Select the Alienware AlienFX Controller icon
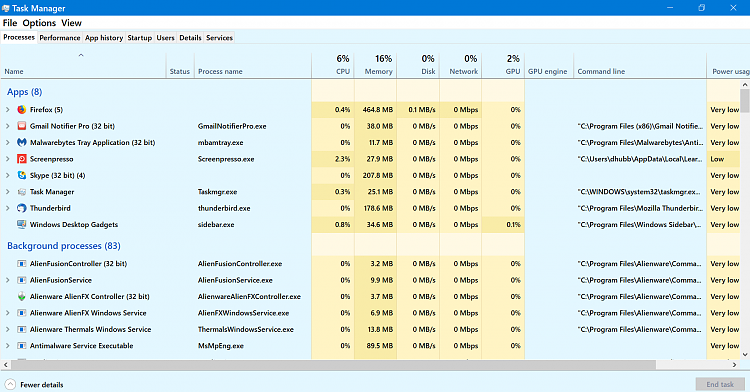This screenshot has width=750, height=392. pyautogui.click(x=22, y=296)
